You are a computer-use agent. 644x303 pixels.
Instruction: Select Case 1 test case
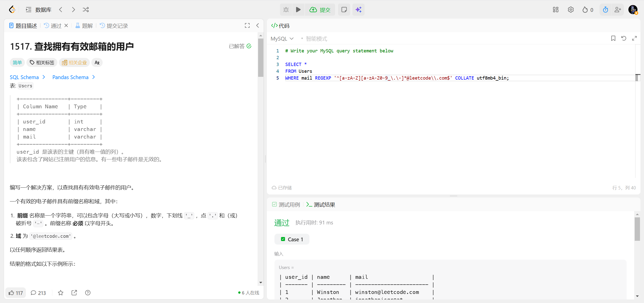(292, 239)
